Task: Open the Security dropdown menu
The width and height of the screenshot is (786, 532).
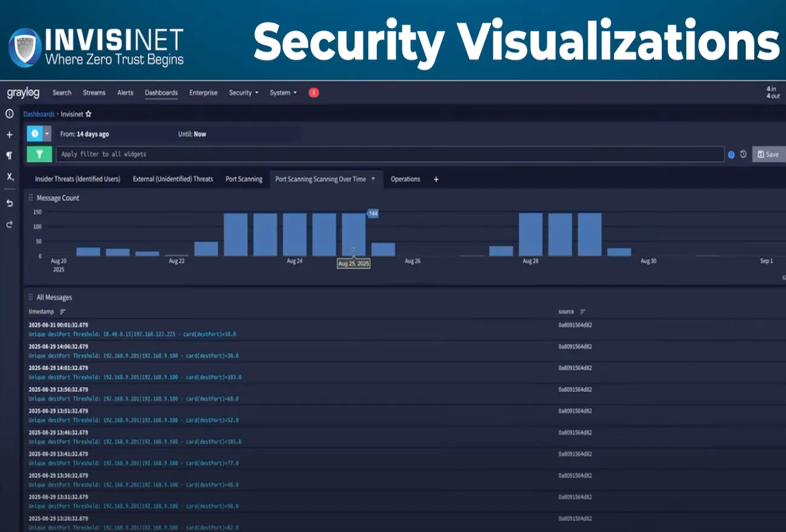Action: [x=243, y=92]
